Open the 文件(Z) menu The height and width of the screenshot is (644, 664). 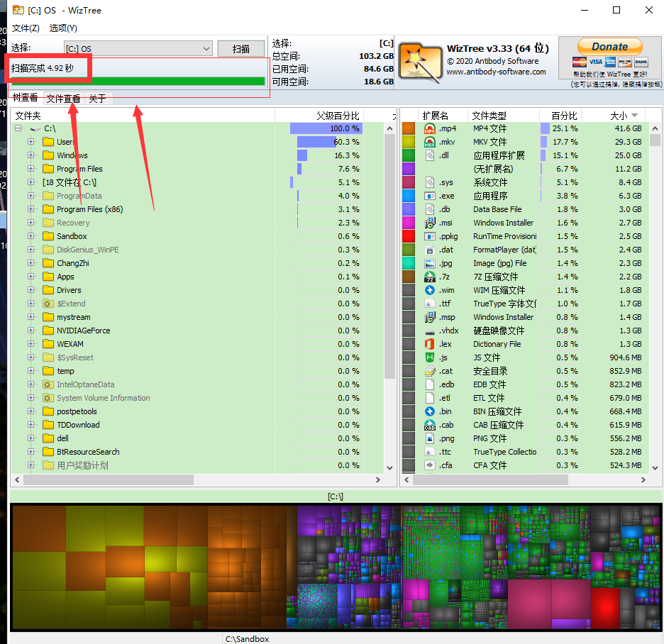[x=26, y=28]
